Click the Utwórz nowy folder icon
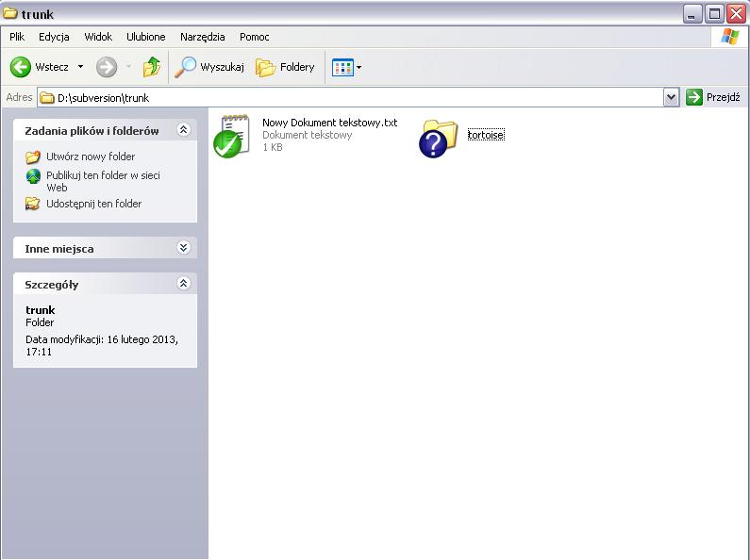The width and height of the screenshot is (750, 560). pyautogui.click(x=33, y=156)
